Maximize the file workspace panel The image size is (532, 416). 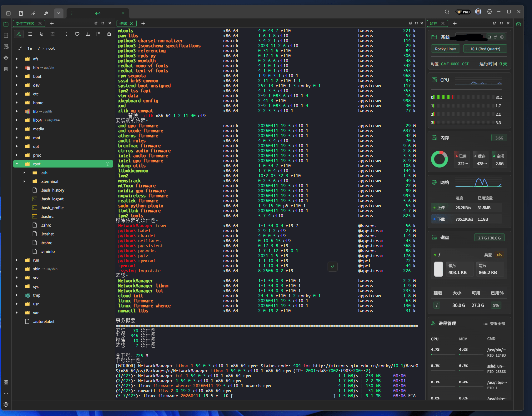(103, 23)
